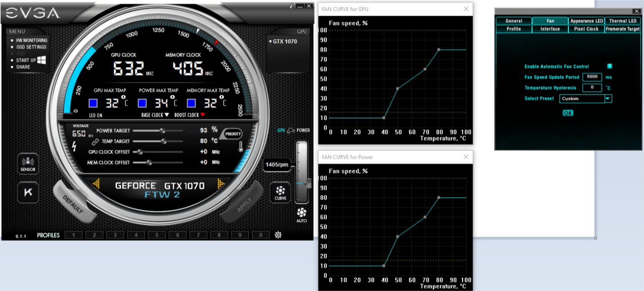Enable AUTO fan mode icon
The height and width of the screenshot is (291, 644).
click(302, 215)
